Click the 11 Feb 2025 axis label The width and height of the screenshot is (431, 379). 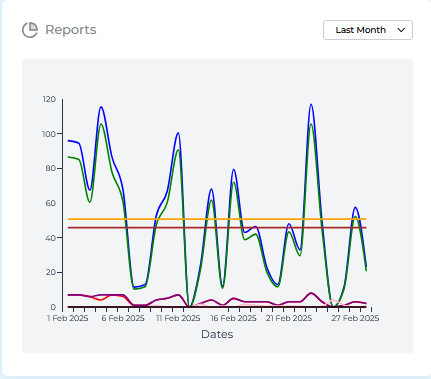tap(178, 318)
